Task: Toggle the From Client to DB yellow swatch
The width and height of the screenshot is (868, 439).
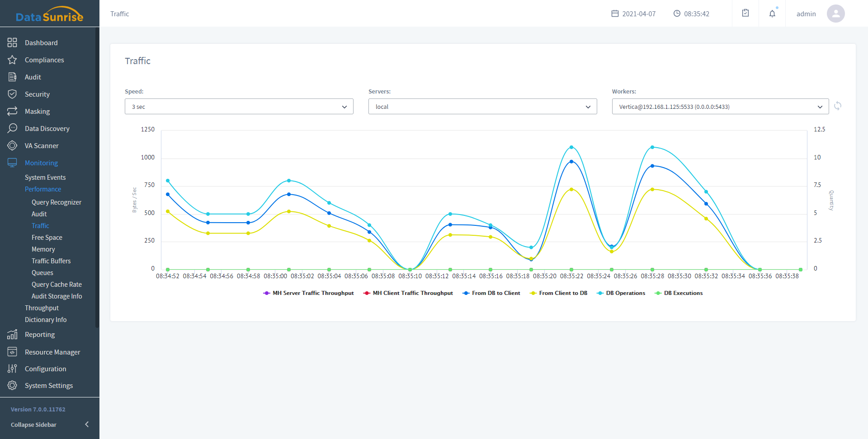Action: 533,293
